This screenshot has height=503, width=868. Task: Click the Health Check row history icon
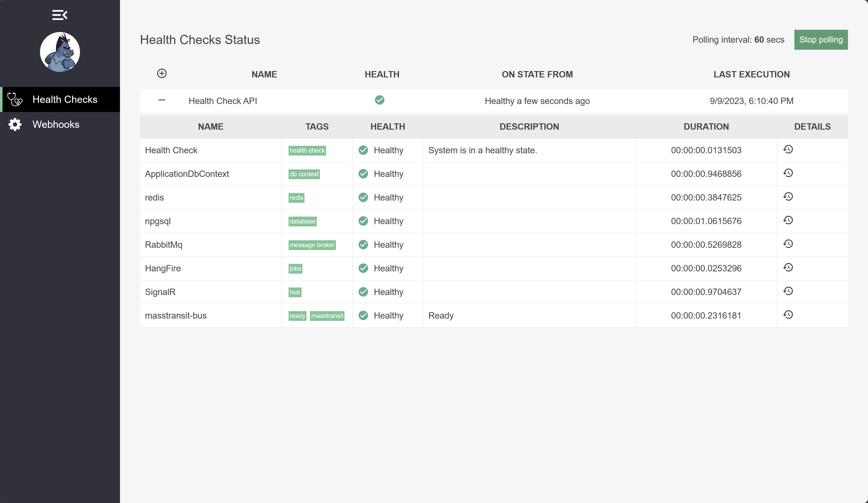[788, 149]
